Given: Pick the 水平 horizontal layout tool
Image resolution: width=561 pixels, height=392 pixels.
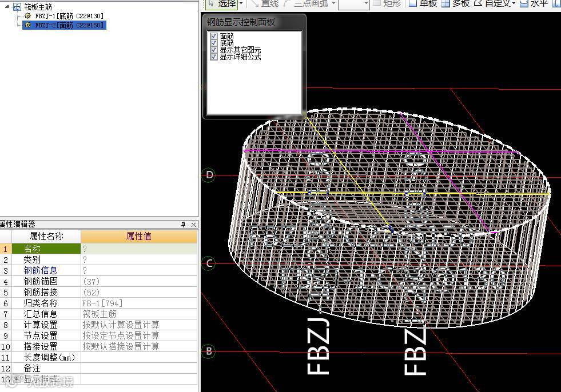Looking at the screenshot, I should (533, 3).
